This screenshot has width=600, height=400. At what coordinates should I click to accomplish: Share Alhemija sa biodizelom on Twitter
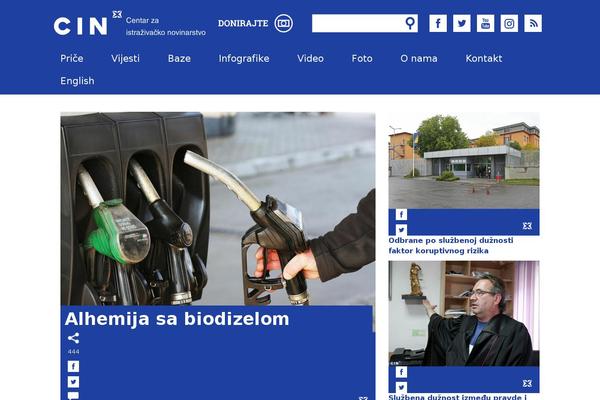(73, 382)
